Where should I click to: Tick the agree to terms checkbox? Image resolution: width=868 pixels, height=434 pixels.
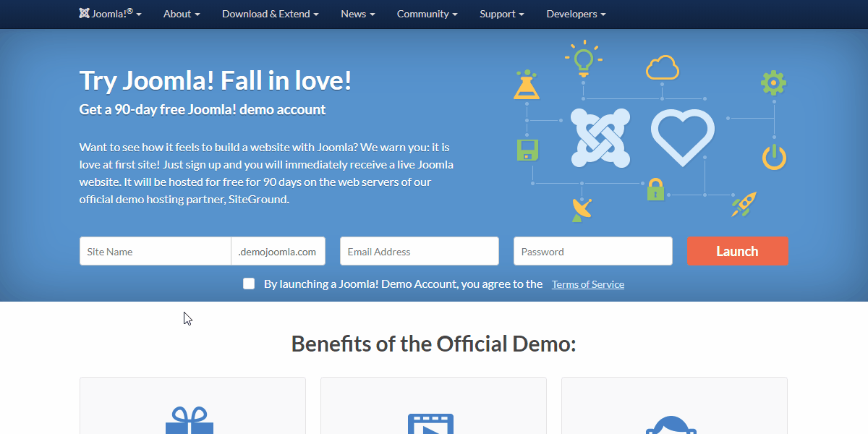click(x=249, y=284)
